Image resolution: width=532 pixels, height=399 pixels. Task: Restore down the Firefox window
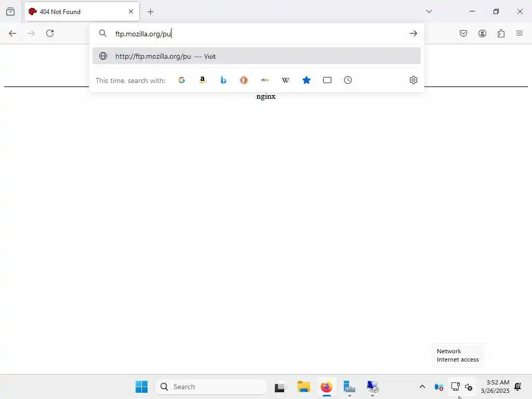pos(496,11)
